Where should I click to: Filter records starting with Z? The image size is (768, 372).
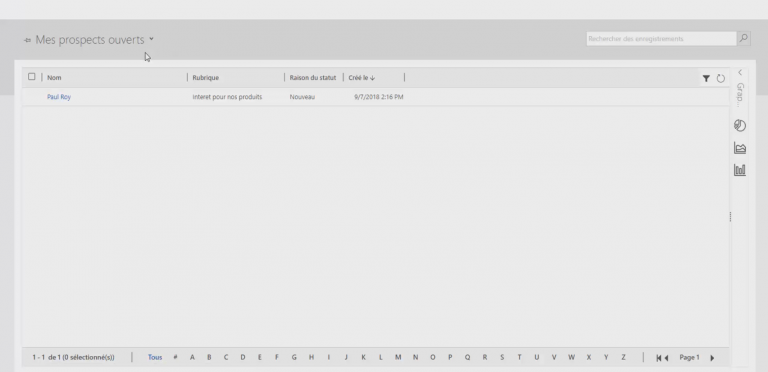[x=624, y=357]
